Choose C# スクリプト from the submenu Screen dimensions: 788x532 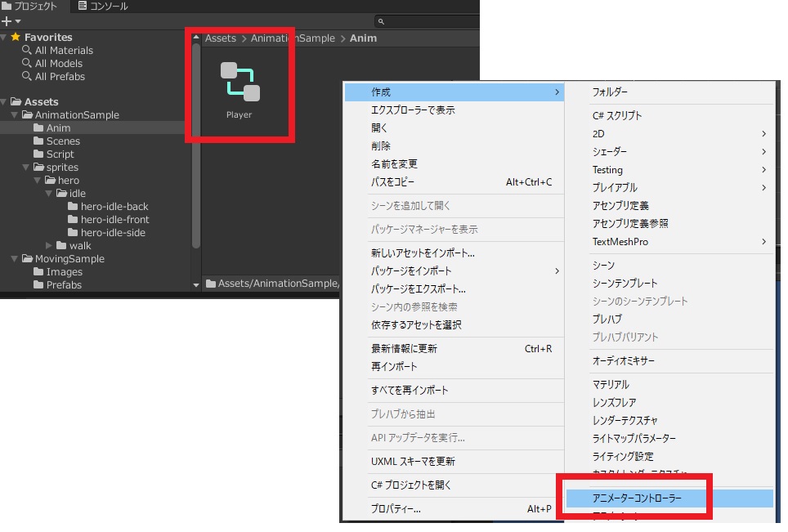click(x=617, y=116)
